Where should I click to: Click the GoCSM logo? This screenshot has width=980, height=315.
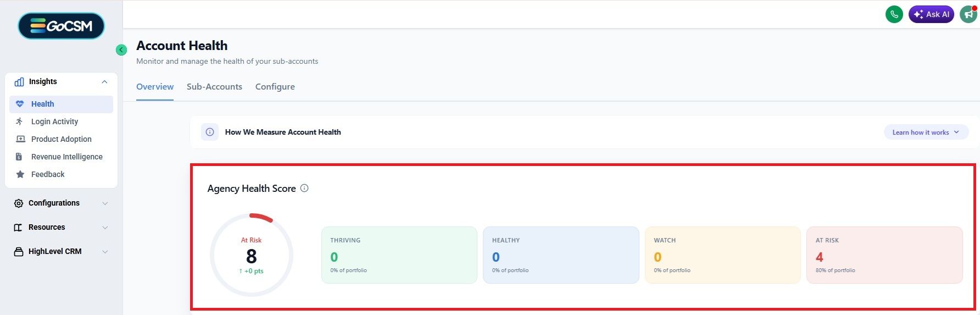62,26
